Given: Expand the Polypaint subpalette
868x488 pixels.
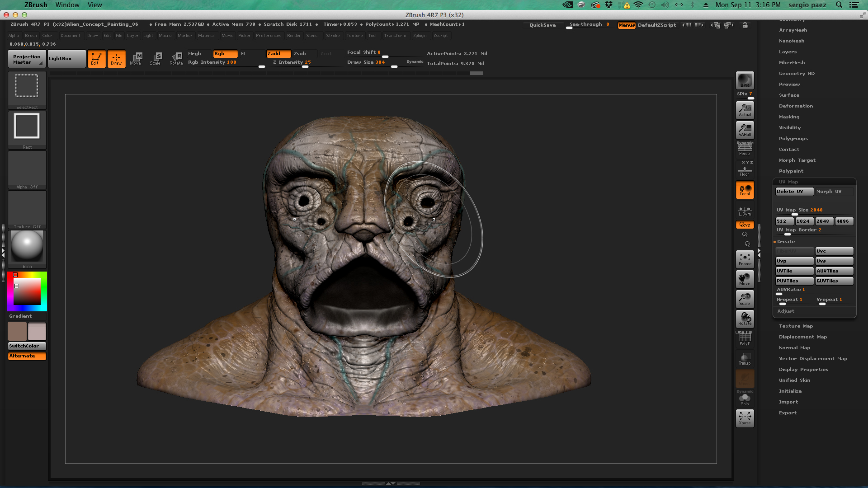Looking at the screenshot, I should point(791,171).
